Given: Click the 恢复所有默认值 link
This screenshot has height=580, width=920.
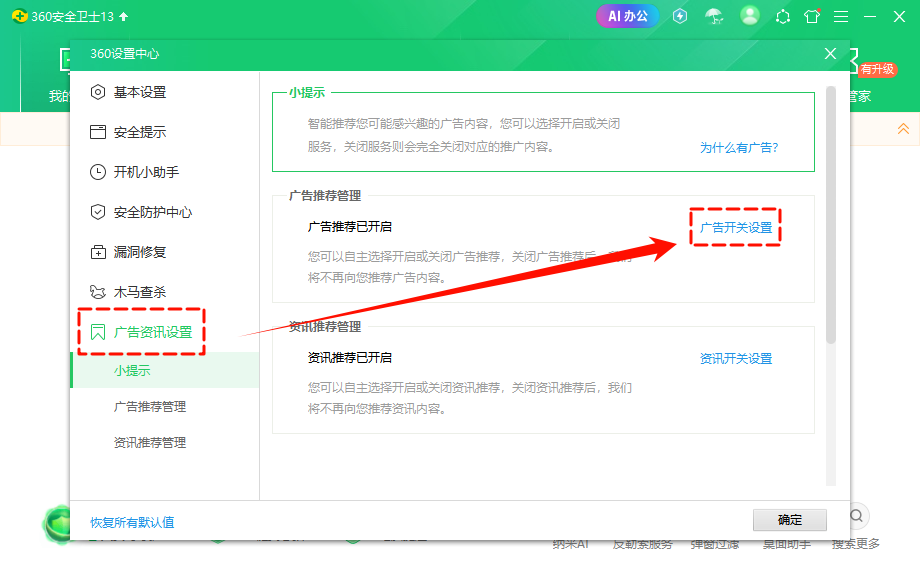Looking at the screenshot, I should pyautogui.click(x=129, y=521).
